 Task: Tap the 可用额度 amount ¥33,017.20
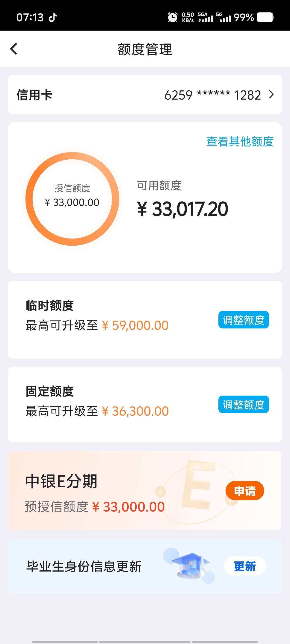(183, 209)
